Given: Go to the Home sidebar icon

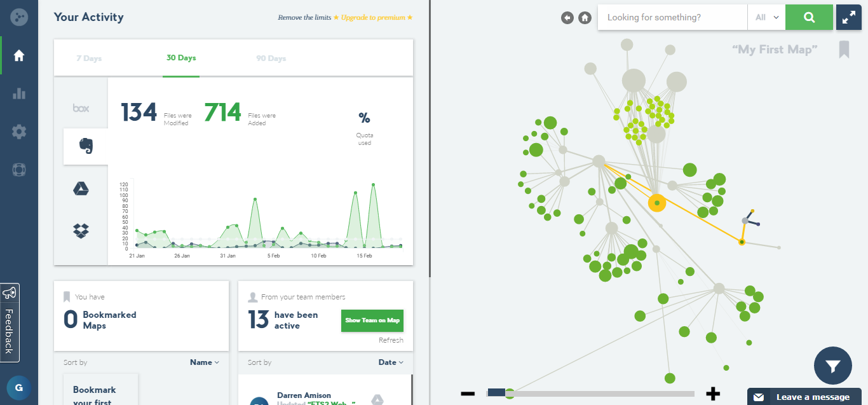Looking at the screenshot, I should [19, 55].
